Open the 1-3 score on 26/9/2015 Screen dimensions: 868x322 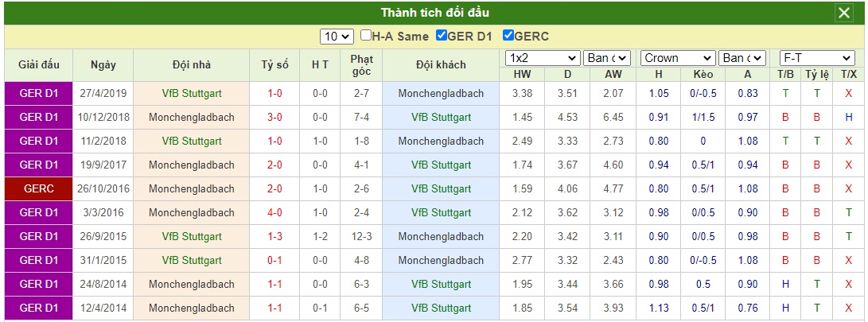click(x=274, y=236)
